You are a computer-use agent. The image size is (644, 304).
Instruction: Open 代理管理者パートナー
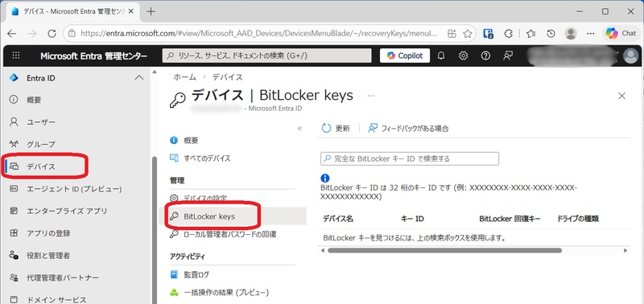(x=63, y=277)
